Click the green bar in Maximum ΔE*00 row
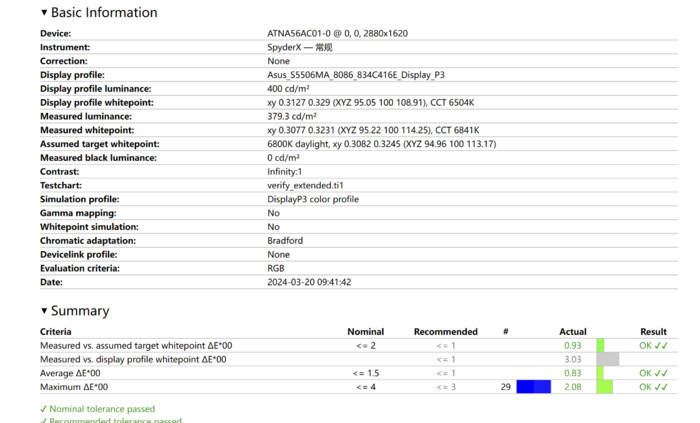700x423 pixels. pos(604,386)
